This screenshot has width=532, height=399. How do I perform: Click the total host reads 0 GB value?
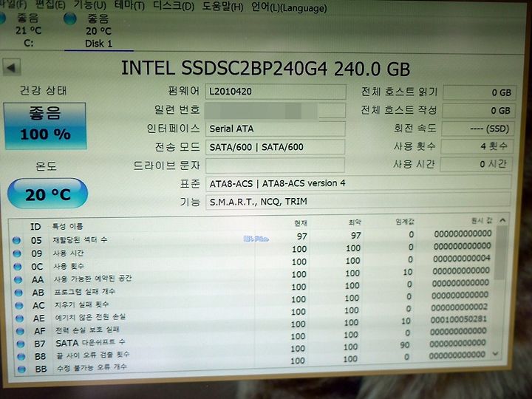(x=480, y=92)
